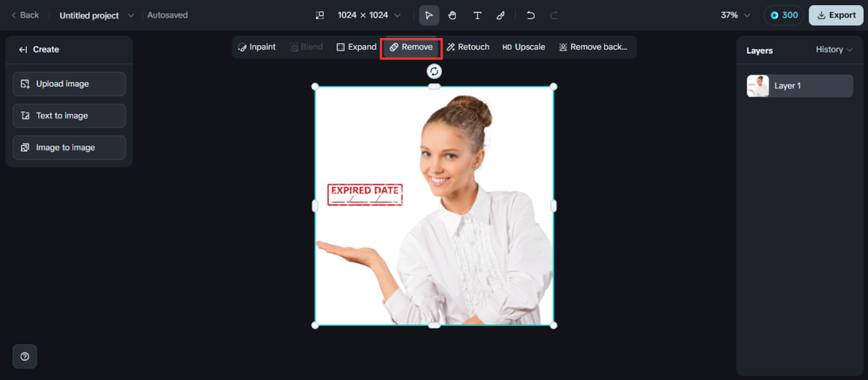Open the History dropdown

834,50
